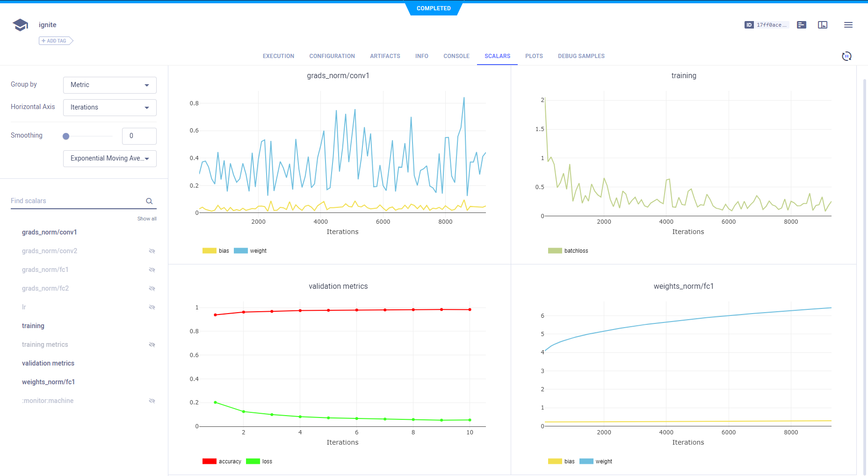Show the hidden grads_norm/conv2 scalar
The image size is (868, 476).
(152, 251)
